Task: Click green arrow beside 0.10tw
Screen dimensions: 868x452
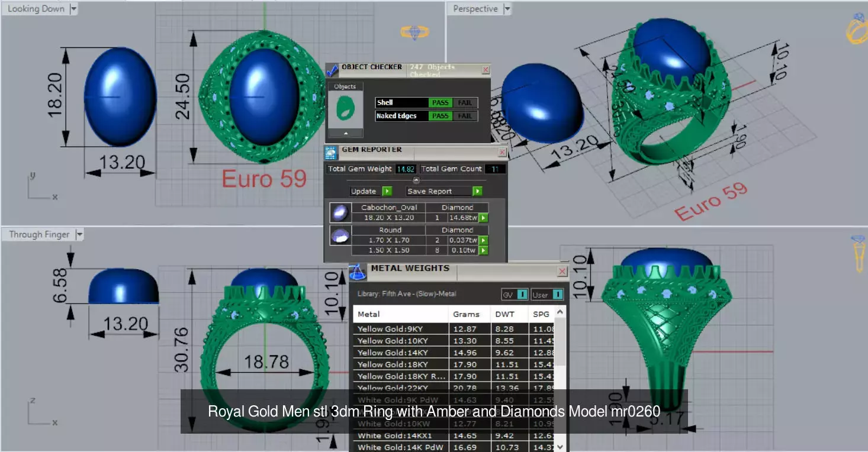Action: tap(484, 250)
